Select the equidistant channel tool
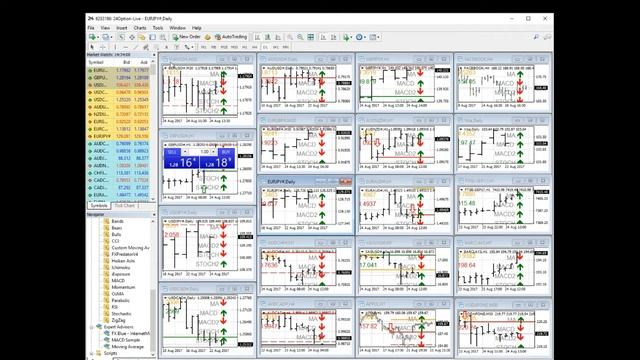The height and width of the screenshot is (360, 640). click(x=146, y=47)
